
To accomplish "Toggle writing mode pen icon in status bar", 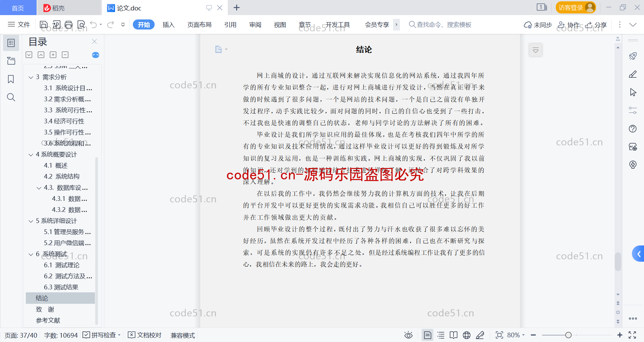I will pyautogui.click(x=480, y=335).
